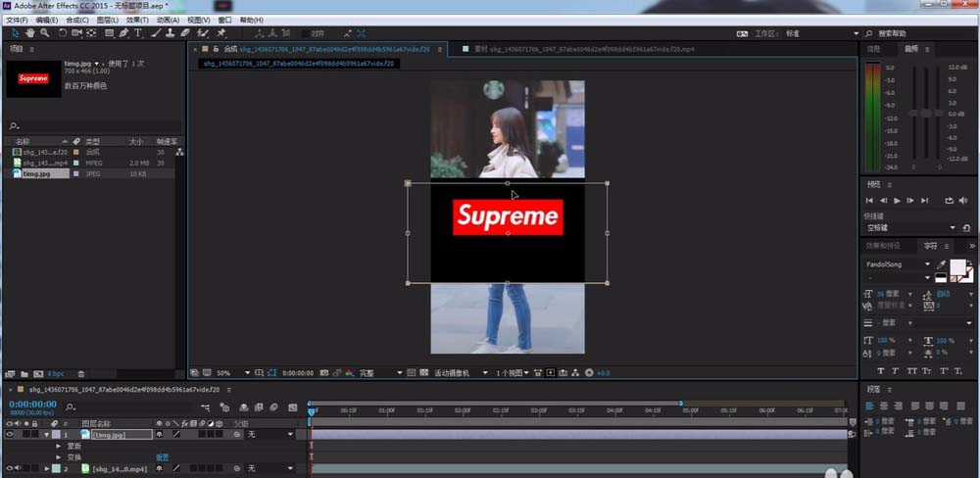Select the Brush tool
The height and width of the screenshot is (478, 980).
tap(157, 33)
